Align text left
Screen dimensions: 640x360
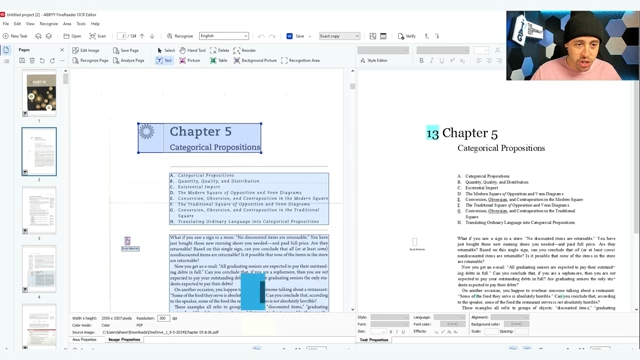[479, 60]
